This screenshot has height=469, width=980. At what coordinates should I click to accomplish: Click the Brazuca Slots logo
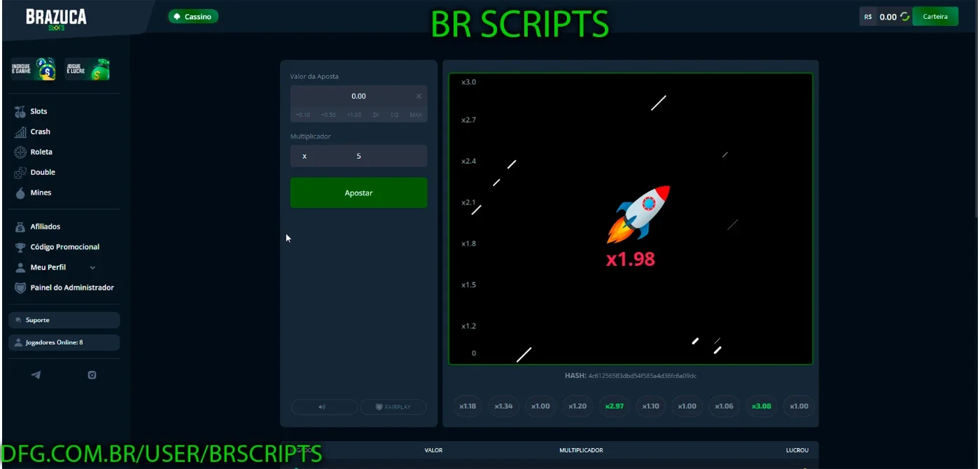(x=56, y=19)
